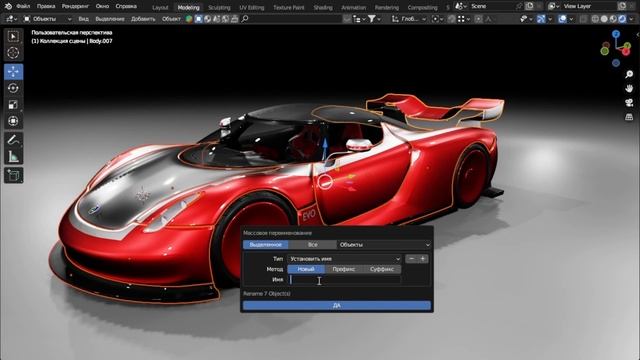Choose the Move tool
This screenshot has height=360, width=640.
point(13,72)
